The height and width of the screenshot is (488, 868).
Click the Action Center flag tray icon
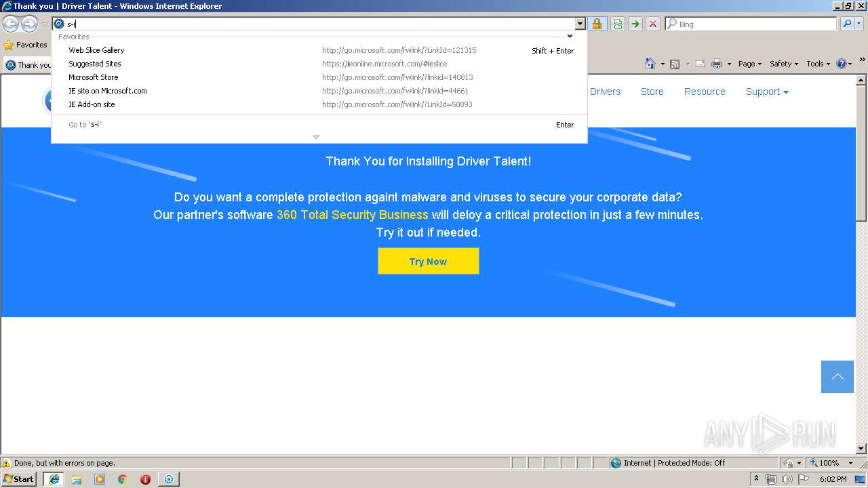(x=803, y=479)
